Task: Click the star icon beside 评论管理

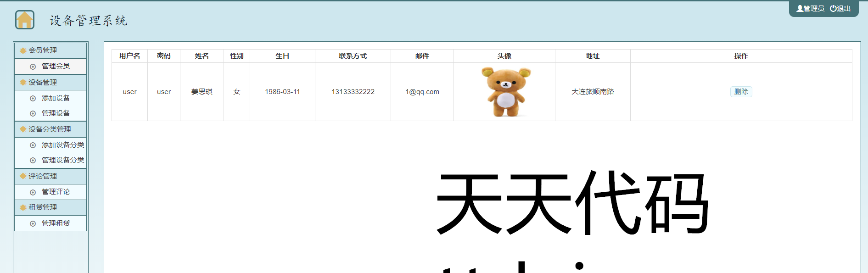Action: pyautogui.click(x=23, y=176)
